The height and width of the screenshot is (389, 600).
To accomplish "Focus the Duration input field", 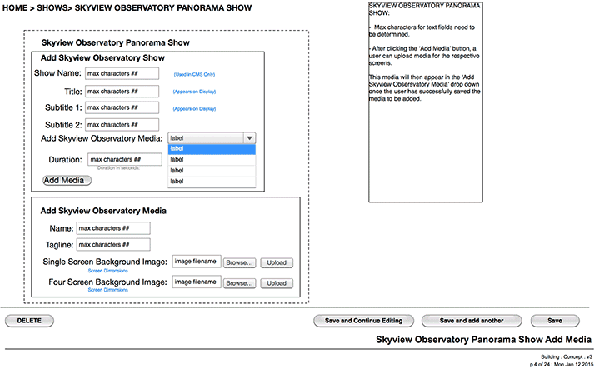I will pyautogui.click(x=124, y=160).
